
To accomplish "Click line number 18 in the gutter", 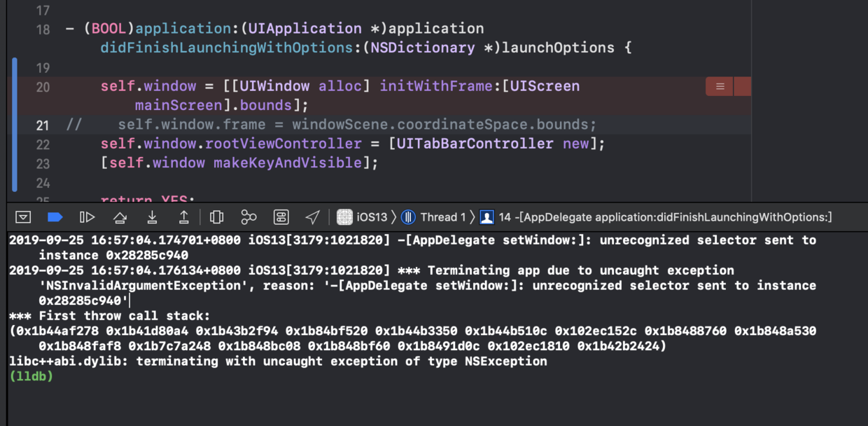I will (43, 29).
